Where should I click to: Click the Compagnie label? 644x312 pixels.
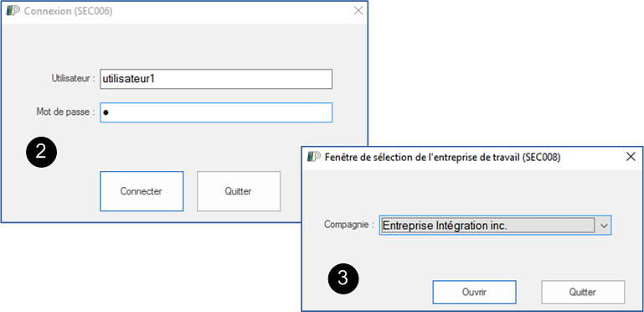(349, 225)
